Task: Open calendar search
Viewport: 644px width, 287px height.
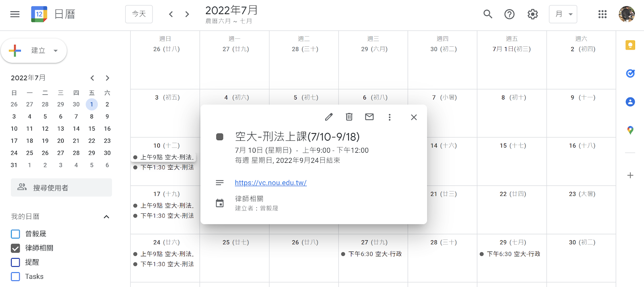Action: tap(488, 14)
